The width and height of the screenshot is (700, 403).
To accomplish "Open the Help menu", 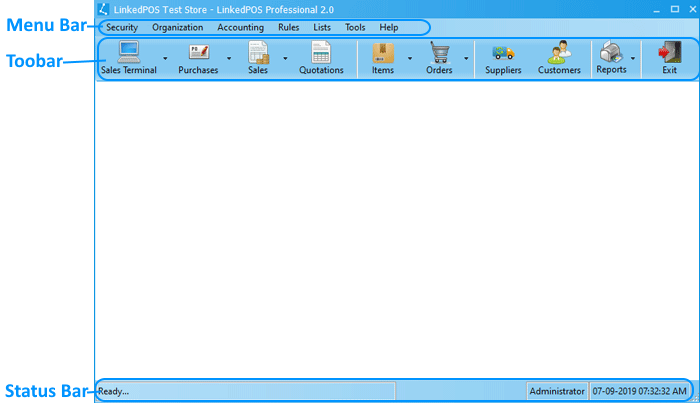I will [388, 28].
